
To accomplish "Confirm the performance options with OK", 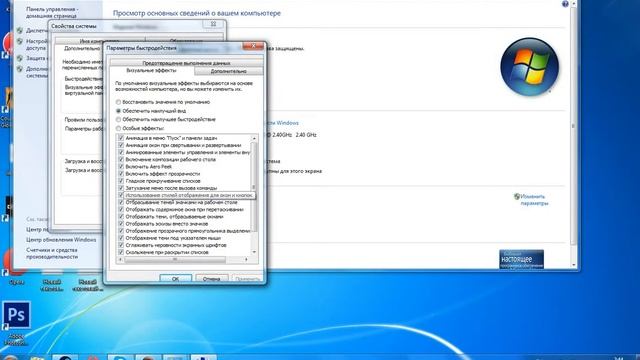I will 175,279.
